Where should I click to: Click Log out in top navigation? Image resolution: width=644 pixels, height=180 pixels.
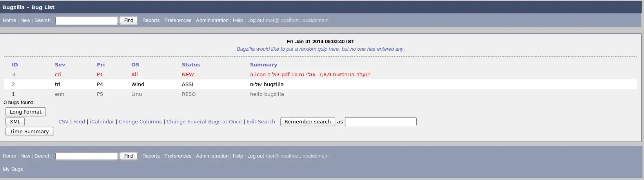pos(256,20)
